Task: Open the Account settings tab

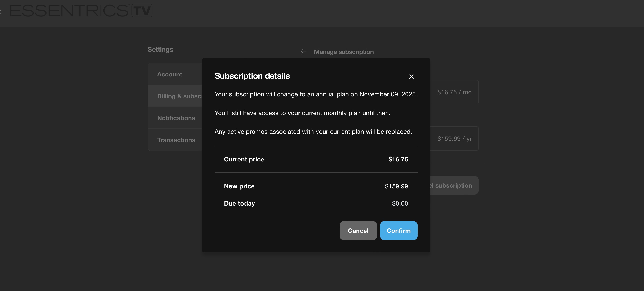Action: 175,74
